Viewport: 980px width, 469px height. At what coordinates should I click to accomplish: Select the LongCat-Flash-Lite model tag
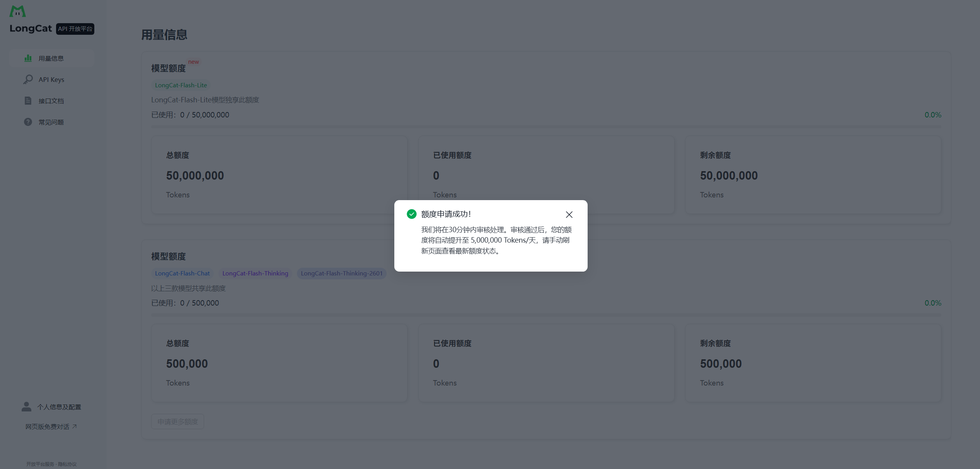pyautogui.click(x=181, y=85)
